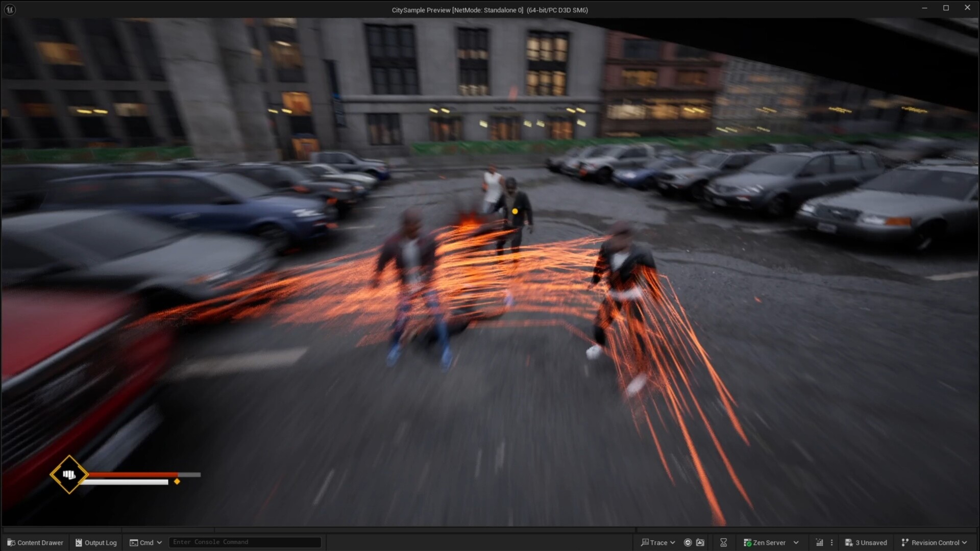This screenshot has height=551, width=980.
Task: Open the Unreal Engine menu logo
Action: pyautogui.click(x=9, y=9)
